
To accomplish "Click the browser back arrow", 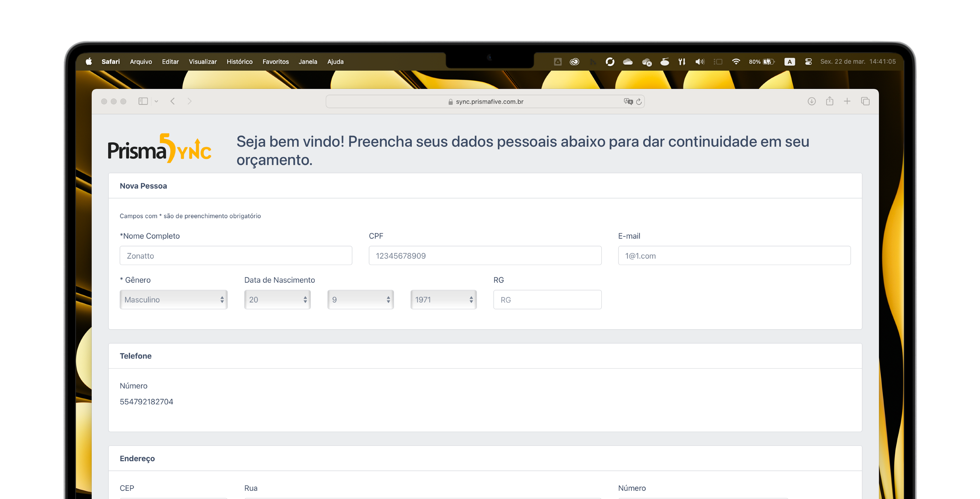I will 173,101.
